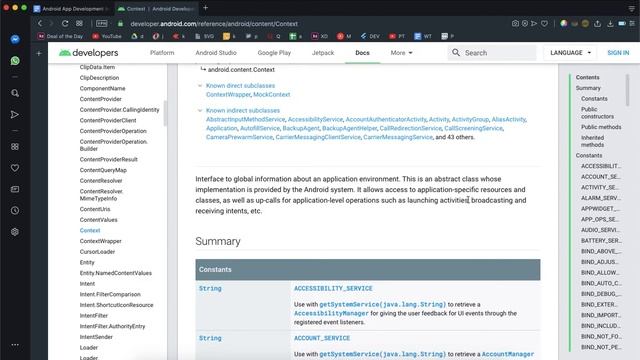This screenshot has width=640, height=360.
Task: Take a snapshot with camera icon
Action: click(515, 24)
